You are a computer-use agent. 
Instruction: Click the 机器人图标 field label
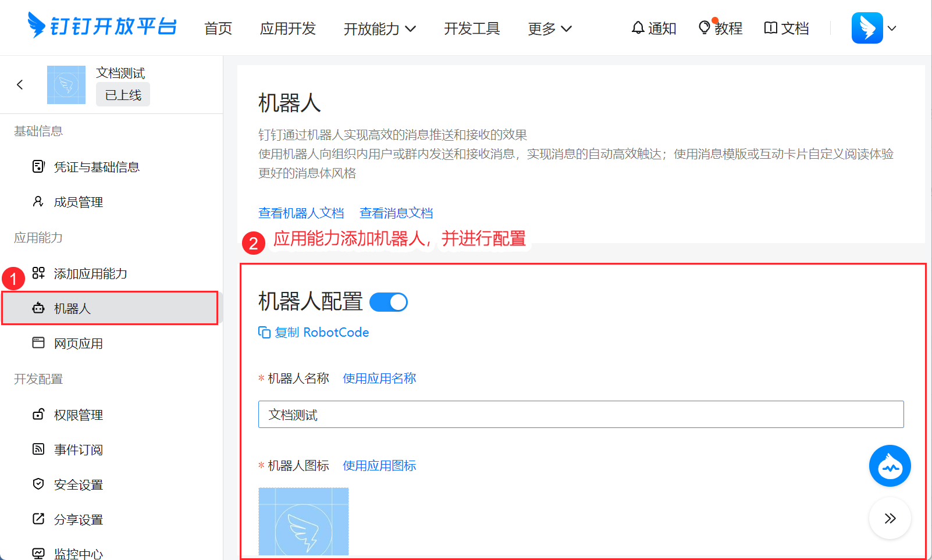(298, 465)
